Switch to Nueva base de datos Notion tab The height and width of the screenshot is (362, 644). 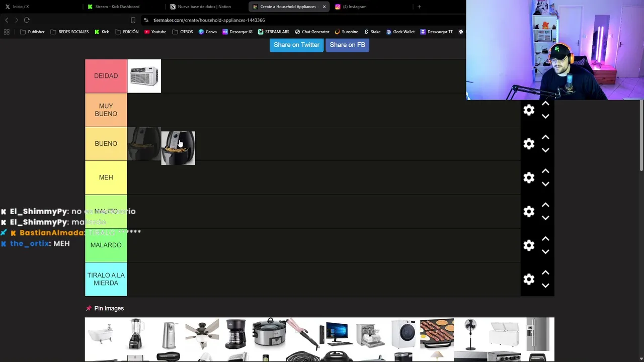click(206, 7)
